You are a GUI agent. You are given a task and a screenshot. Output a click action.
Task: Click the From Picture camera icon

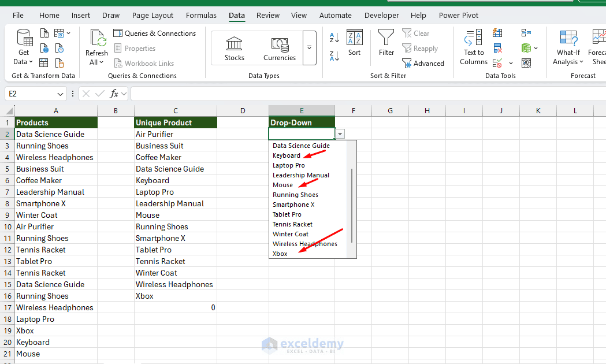click(59, 34)
